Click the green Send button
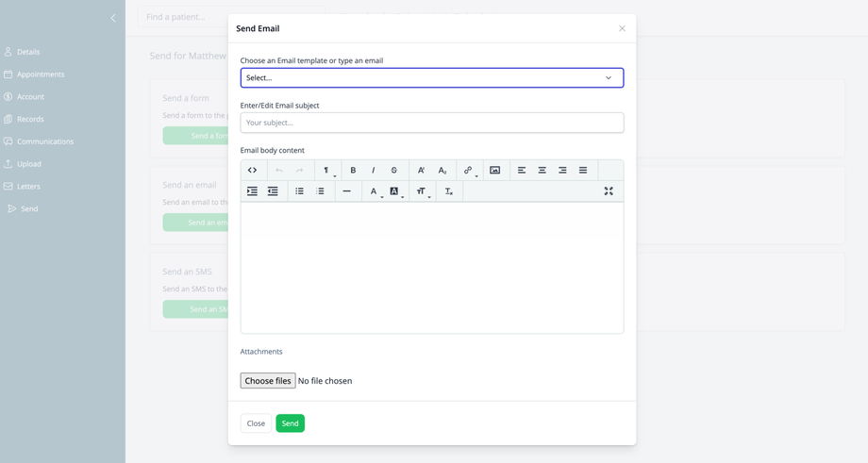The width and height of the screenshot is (868, 463). 290,423
